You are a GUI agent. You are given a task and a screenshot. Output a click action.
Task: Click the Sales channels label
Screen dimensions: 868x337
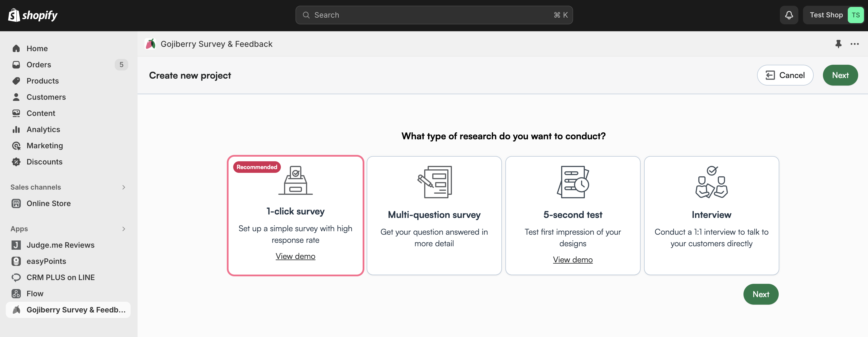coord(36,187)
